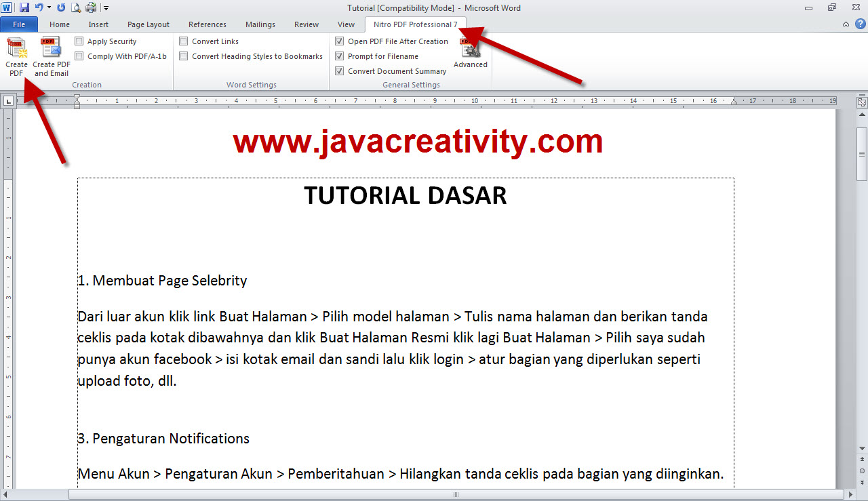Click the TUTORIAL DASAR heading
The image size is (868, 501).
[x=406, y=195]
